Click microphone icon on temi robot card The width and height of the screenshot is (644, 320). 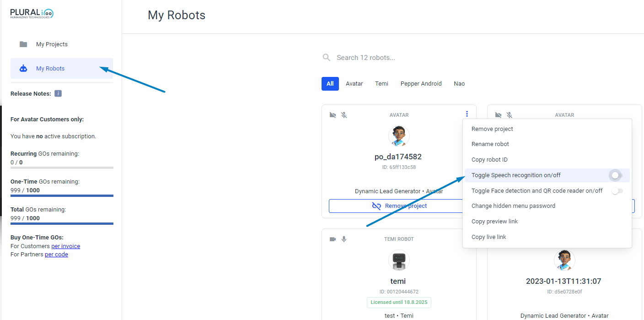[344, 239]
